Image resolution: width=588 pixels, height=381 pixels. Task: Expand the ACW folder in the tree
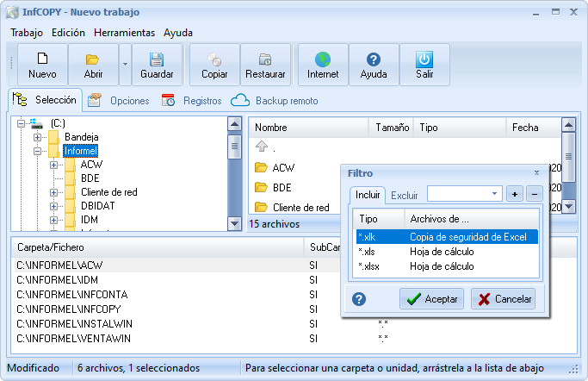[x=53, y=165]
